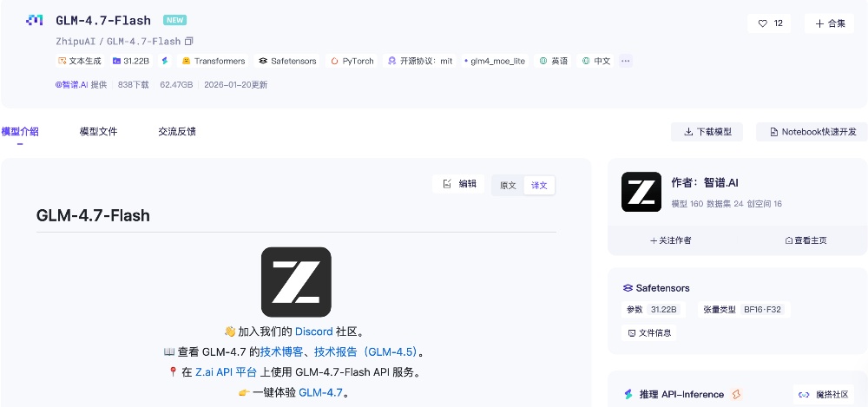The image size is (868, 407).
Task: Click the 中文 language tag
Action: click(595, 61)
